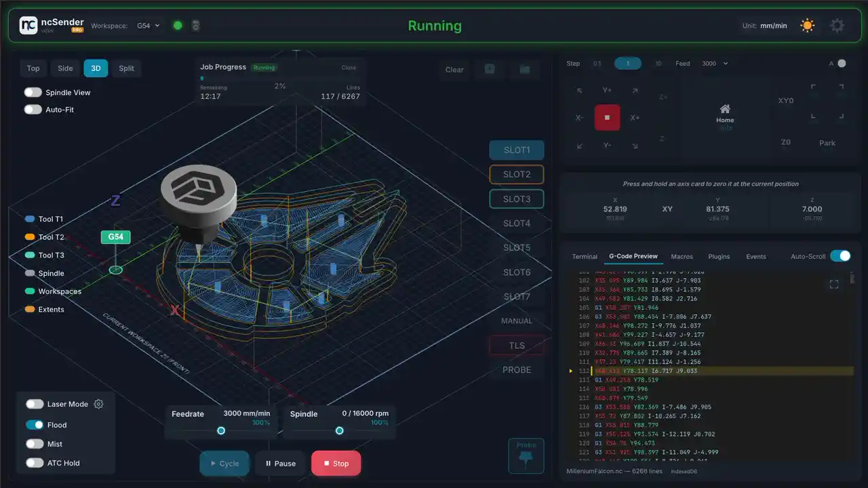Jog the Y- axis

607,146
